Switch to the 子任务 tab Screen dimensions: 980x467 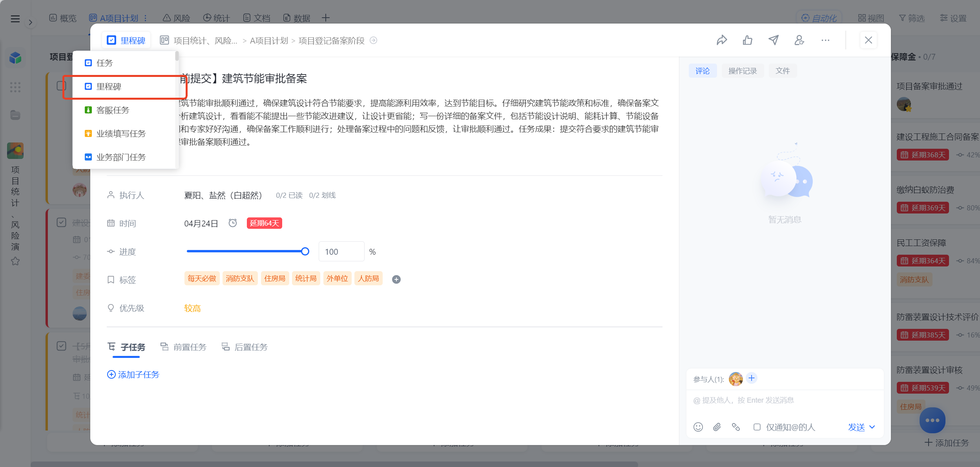click(126, 347)
